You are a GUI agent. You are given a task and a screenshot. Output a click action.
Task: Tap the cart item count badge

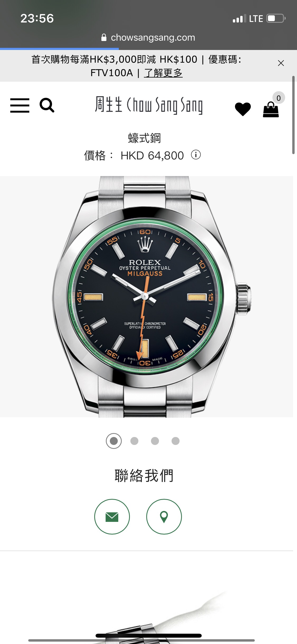pyautogui.click(x=279, y=98)
